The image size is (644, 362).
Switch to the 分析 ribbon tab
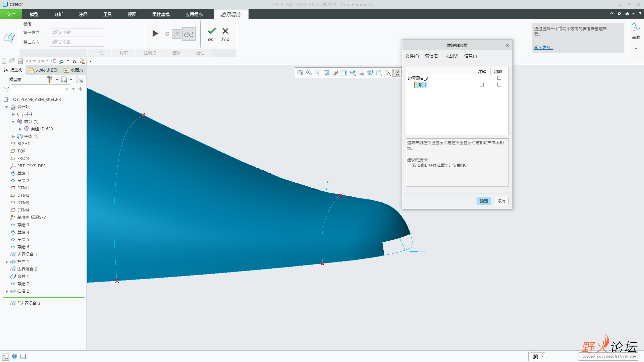(x=59, y=14)
